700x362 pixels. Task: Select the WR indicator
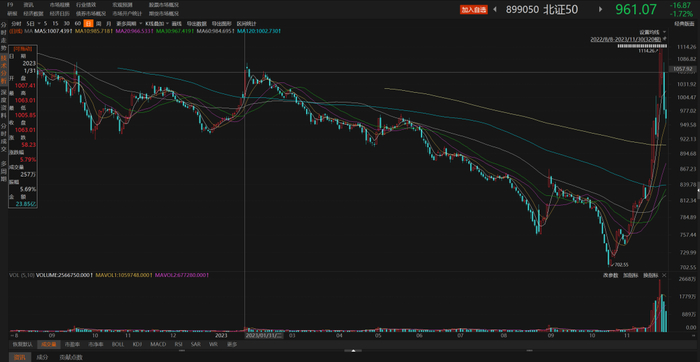tap(213, 344)
